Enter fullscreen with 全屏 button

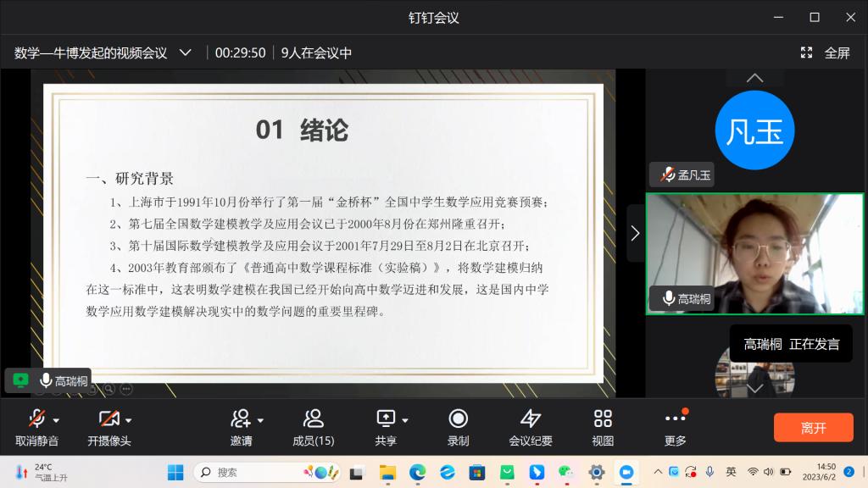pyautogui.click(x=826, y=53)
